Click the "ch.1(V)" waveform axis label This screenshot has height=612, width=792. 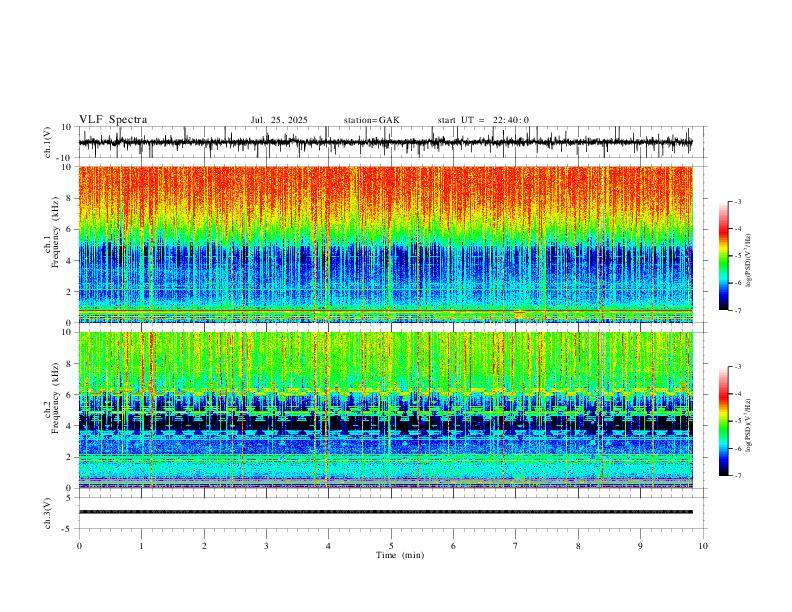(x=48, y=142)
